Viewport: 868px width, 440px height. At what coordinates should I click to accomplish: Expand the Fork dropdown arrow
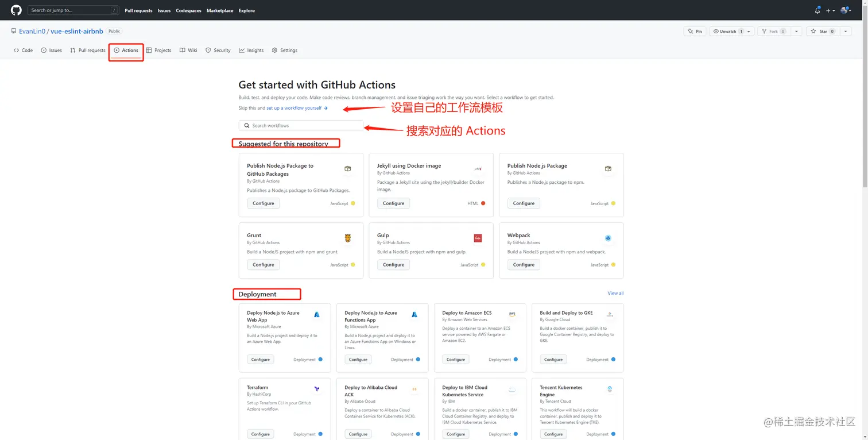[x=797, y=31]
